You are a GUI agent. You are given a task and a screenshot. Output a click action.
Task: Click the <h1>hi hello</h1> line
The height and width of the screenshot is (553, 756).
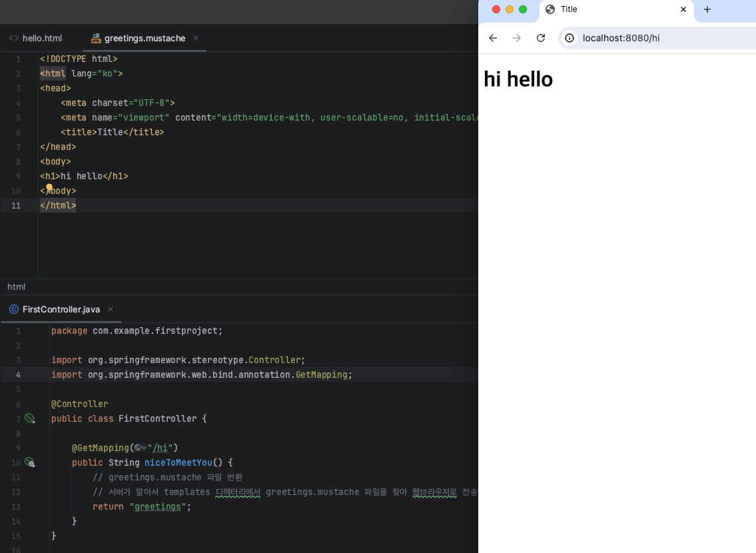(x=84, y=176)
